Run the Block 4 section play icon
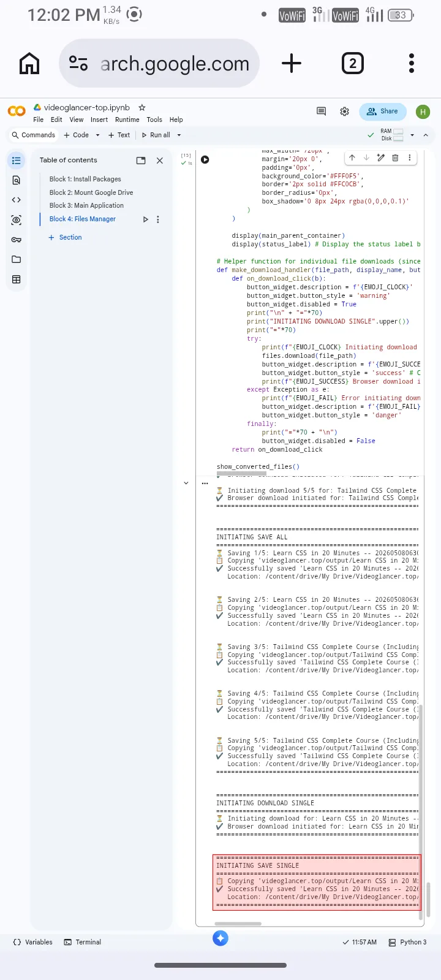The image size is (441, 980). click(145, 219)
